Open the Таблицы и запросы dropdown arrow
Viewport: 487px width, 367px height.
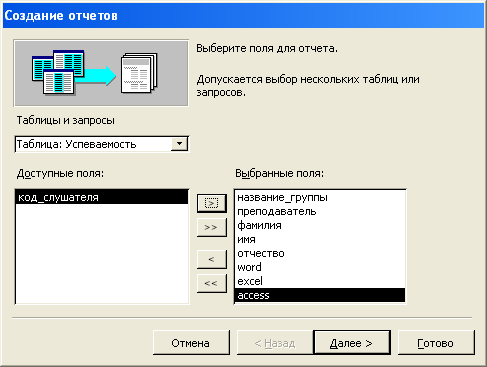(x=180, y=144)
